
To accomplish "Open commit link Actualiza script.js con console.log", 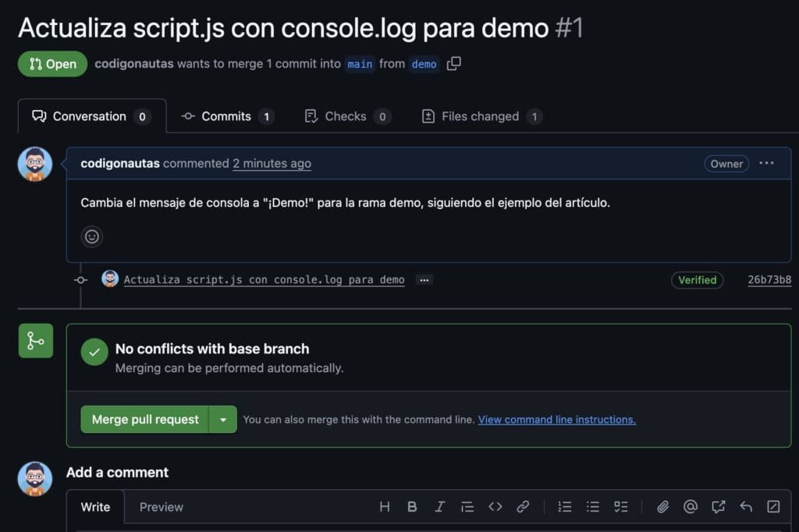I will click(x=264, y=280).
